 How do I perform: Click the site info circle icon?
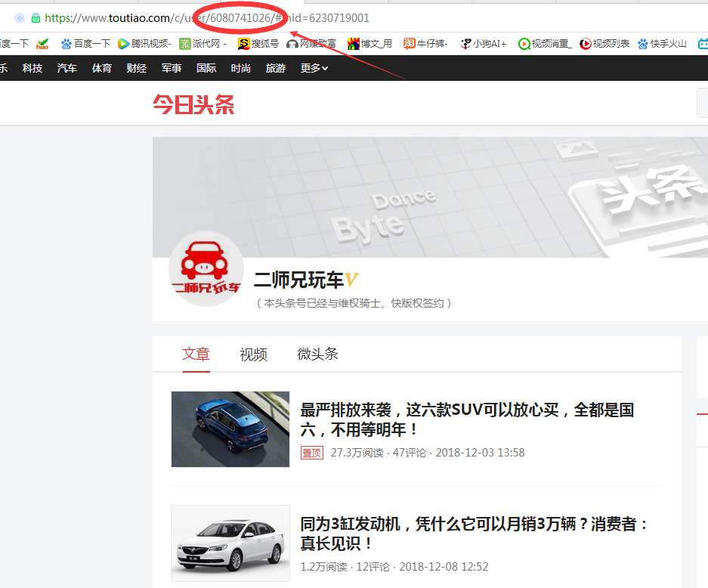[20, 18]
